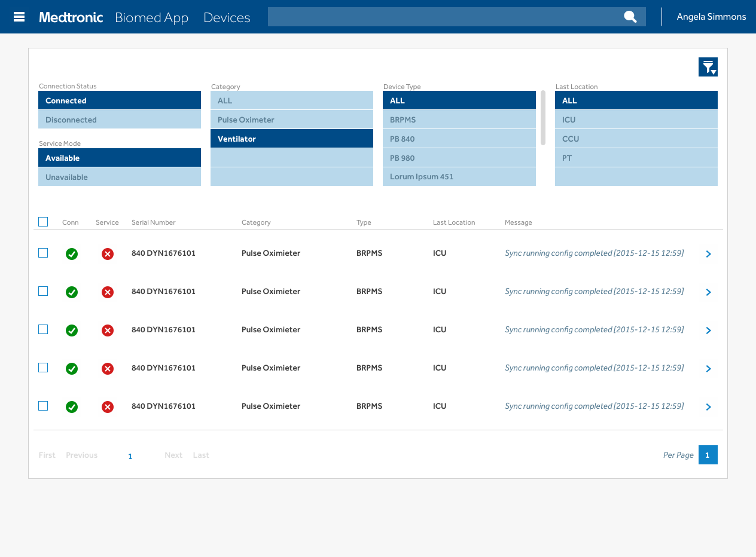Check the fourth device row checkbox

pyautogui.click(x=43, y=368)
